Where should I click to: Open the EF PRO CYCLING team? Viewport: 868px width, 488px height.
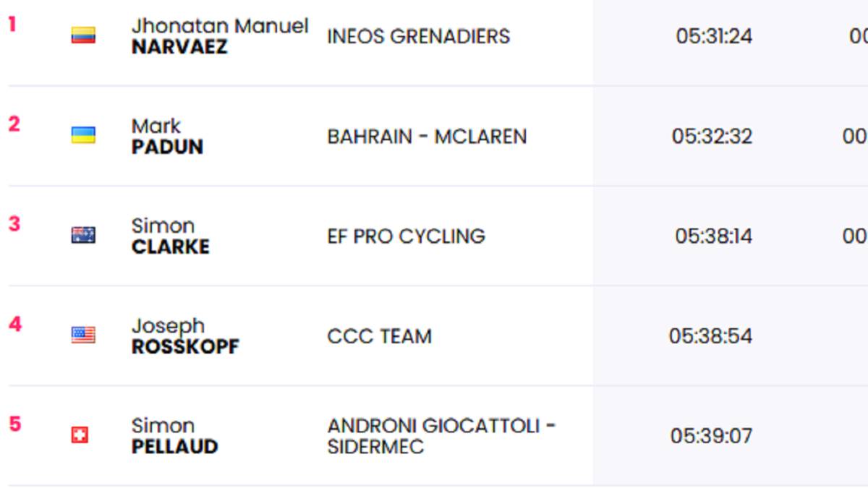pyautogui.click(x=406, y=236)
